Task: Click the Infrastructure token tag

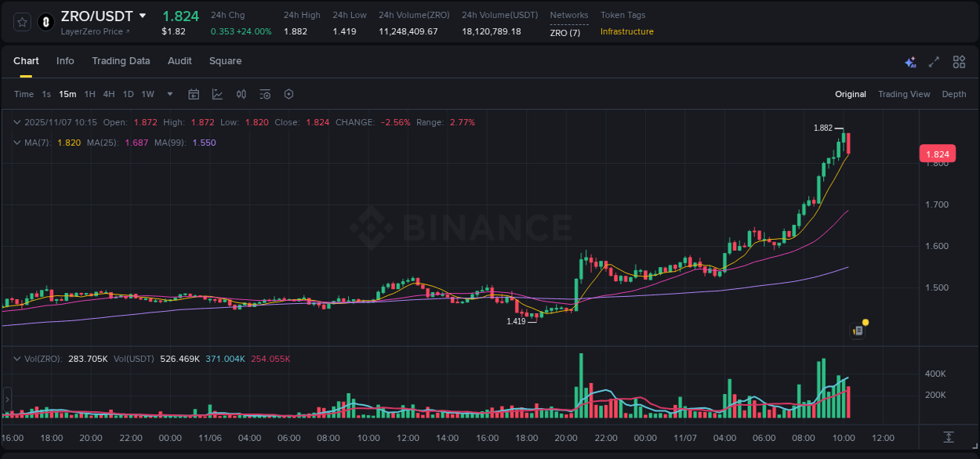Action: click(626, 31)
